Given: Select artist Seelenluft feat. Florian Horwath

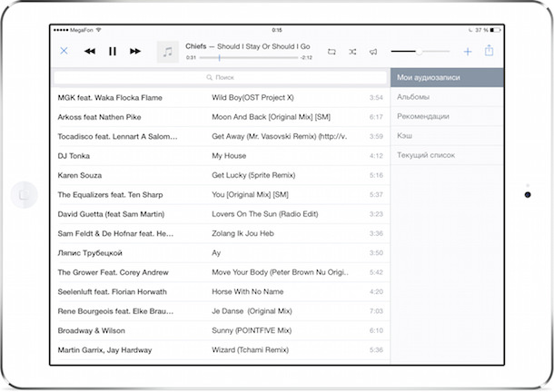Looking at the screenshot, I should pyautogui.click(x=112, y=292).
